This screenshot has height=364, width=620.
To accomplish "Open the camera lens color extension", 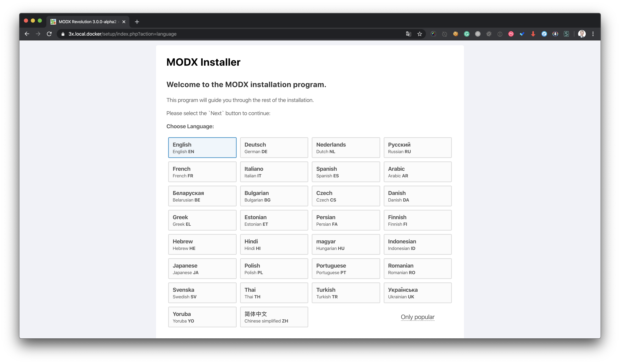I will click(433, 34).
